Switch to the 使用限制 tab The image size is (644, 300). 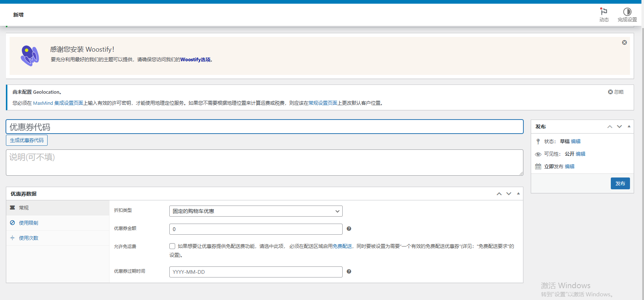pyautogui.click(x=28, y=223)
